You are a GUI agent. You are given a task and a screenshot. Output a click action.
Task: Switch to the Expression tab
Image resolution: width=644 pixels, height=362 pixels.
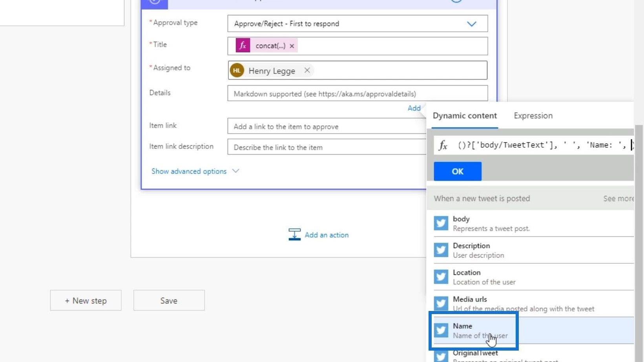pyautogui.click(x=533, y=116)
